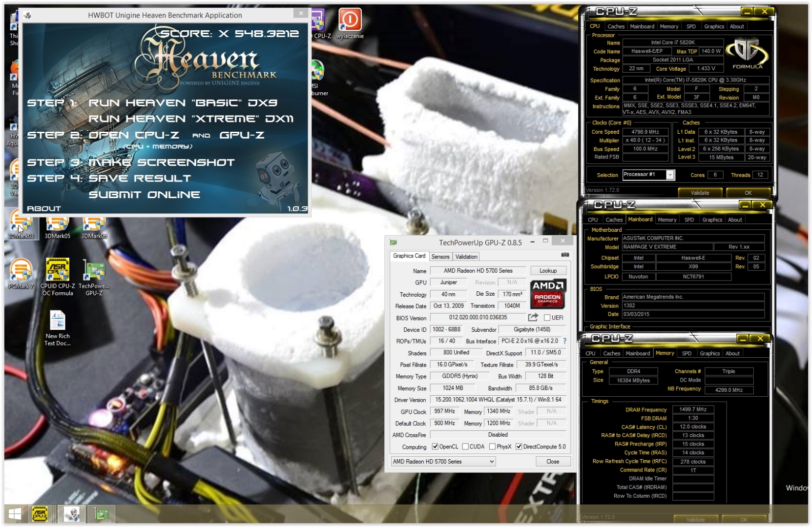Switch to Sensors tab in GPU-Z
Viewport: 812px width, 527px height.
point(440,257)
